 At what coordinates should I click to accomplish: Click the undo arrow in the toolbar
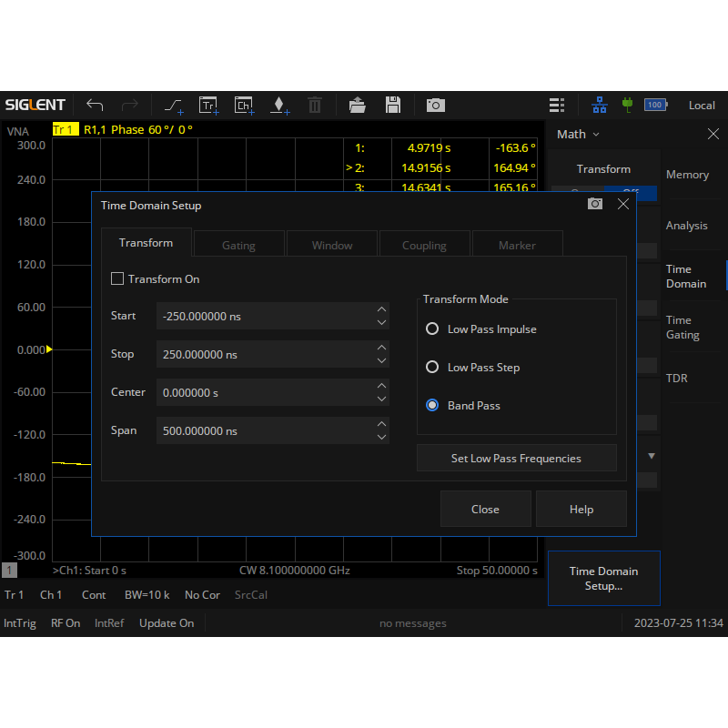pyautogui.click(x=95, y=106)
